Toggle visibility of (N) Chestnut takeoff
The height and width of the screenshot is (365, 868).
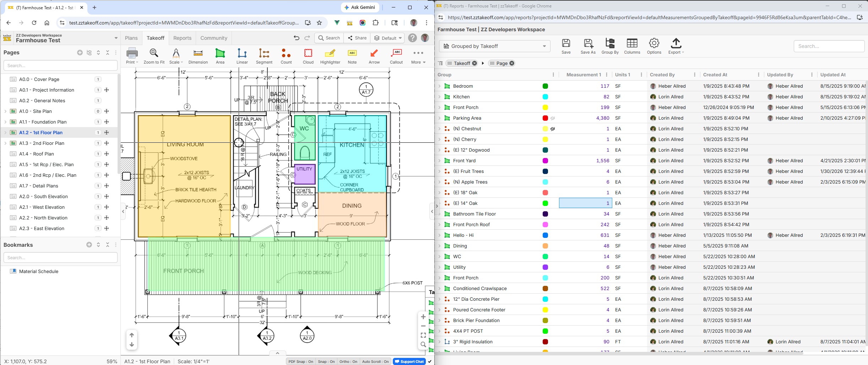coord(553,129)
